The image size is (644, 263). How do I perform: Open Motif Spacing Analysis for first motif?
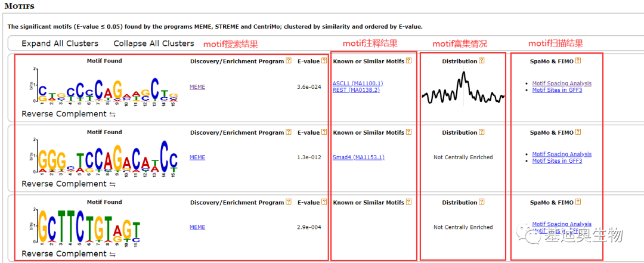pos(562,83)
